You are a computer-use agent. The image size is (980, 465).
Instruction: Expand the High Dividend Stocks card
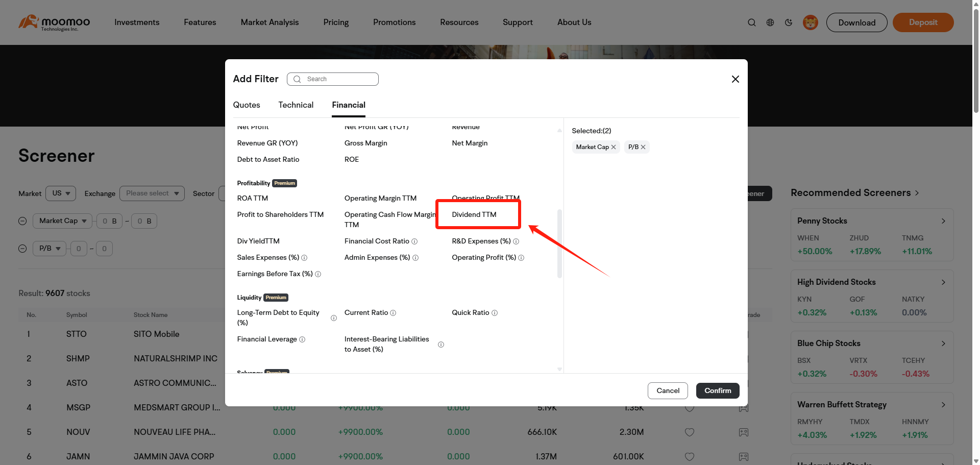coord(943,282)
